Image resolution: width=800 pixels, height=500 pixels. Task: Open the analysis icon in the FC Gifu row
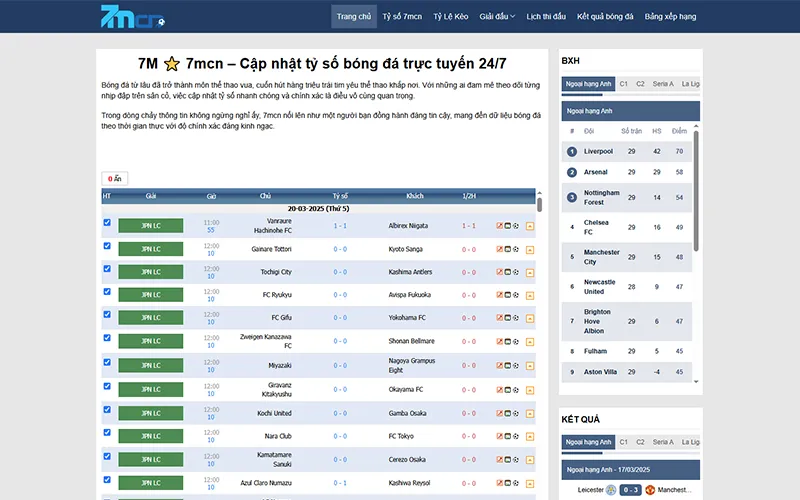[x=499, y=318]
